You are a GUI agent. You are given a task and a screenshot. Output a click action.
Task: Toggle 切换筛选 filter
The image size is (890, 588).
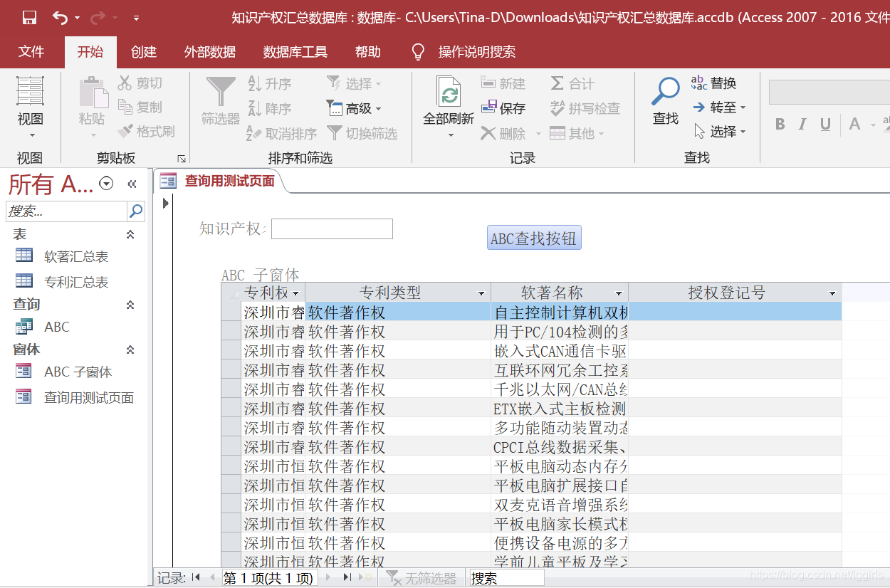click(x=362, y=133)
